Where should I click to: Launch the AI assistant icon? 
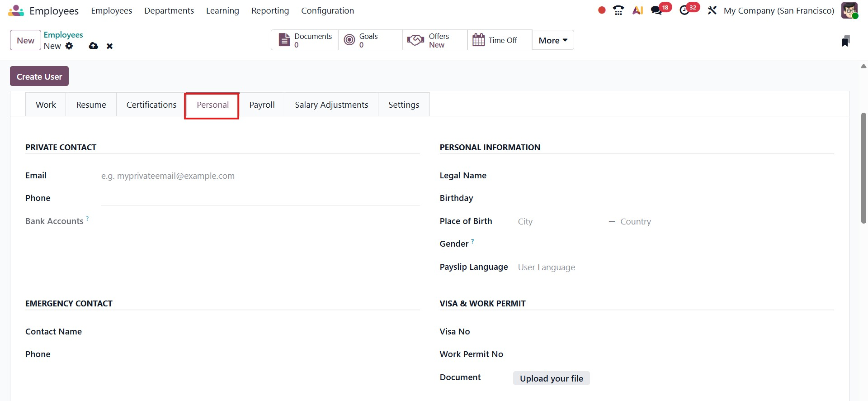pos(637,10)
